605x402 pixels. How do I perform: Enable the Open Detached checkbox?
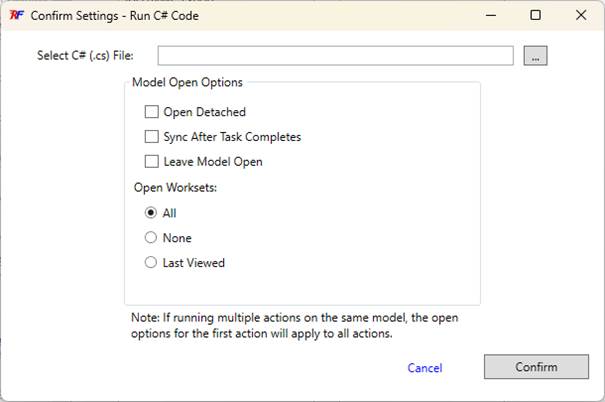(x=152, y=112)
